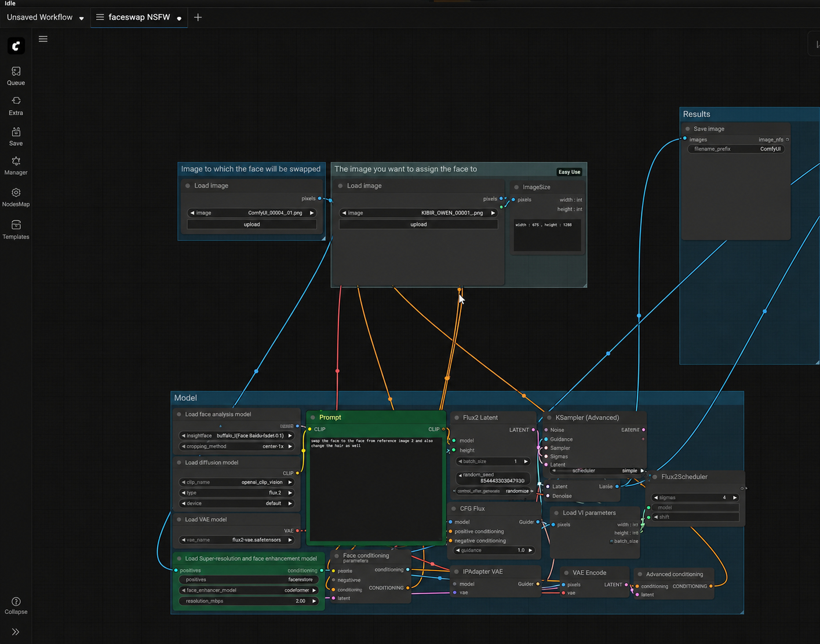Image resolution: width=820 pixels, height=644 pixels.
Task: Click the Easy Use badge
Action: point(569,172)
